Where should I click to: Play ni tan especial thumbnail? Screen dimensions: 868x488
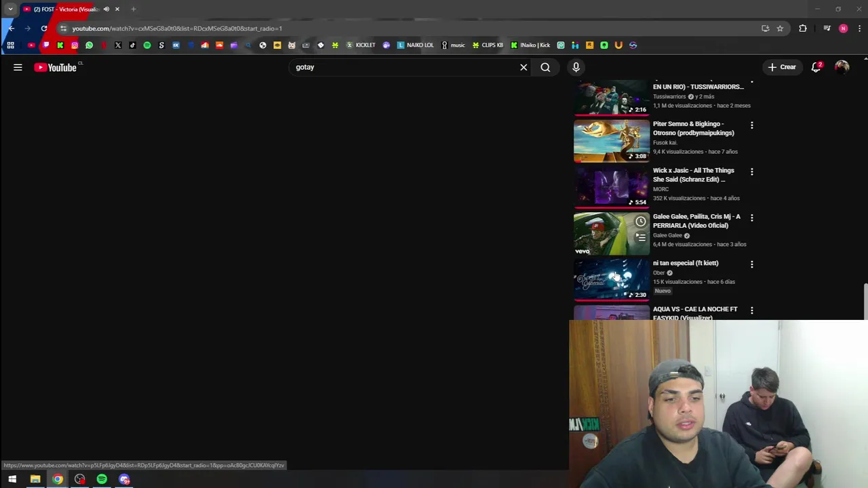[612, 279]
